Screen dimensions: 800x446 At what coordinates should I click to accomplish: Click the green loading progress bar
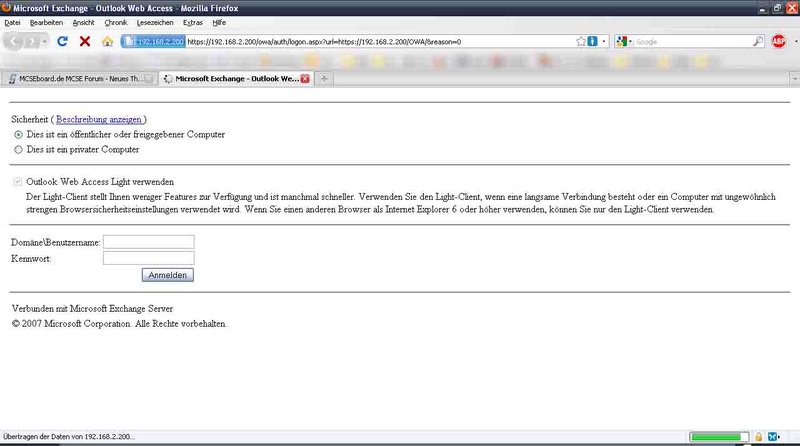point(719,437)
